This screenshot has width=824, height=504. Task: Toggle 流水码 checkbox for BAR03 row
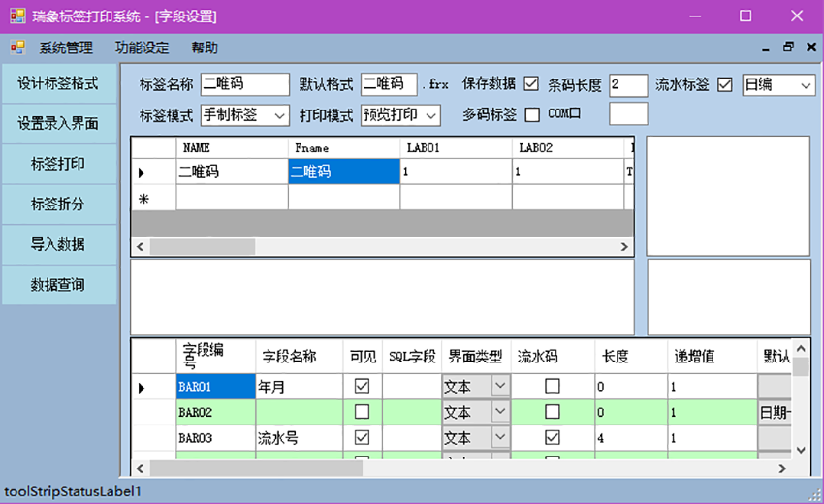pyautogui.click(x=553, y=438)
